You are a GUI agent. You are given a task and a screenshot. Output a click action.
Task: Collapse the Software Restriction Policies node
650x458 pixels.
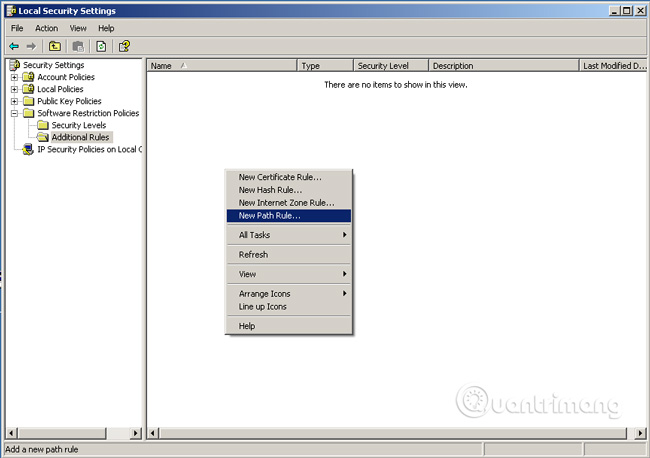[14, 113]
